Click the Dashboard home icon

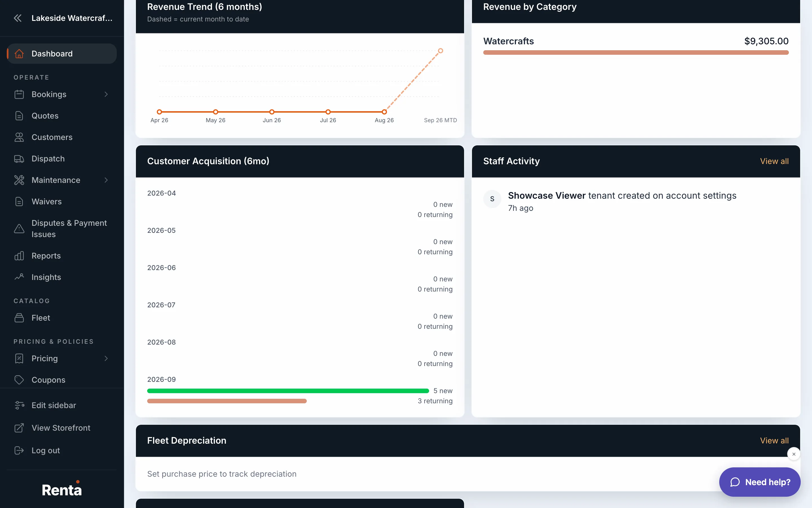click(x=19, y=54)
